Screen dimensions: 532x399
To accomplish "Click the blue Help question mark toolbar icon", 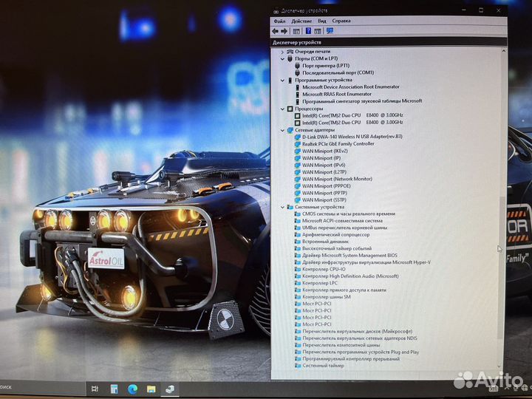I will (308, 31).
